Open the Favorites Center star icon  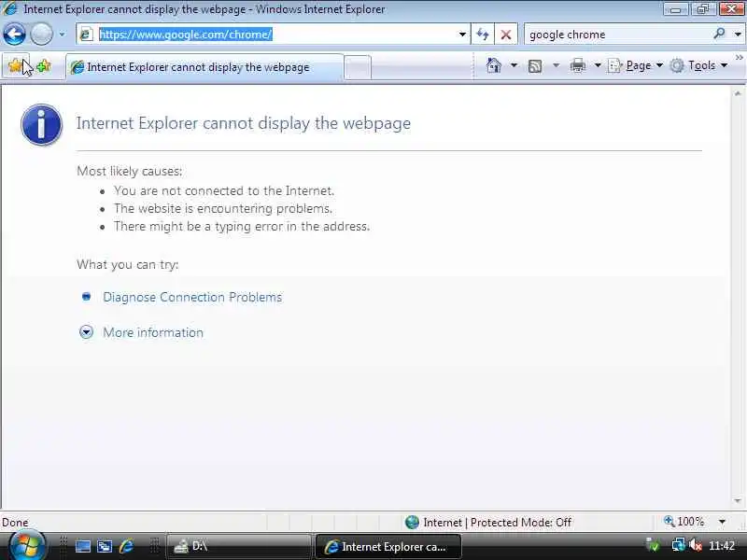point(16,65)
